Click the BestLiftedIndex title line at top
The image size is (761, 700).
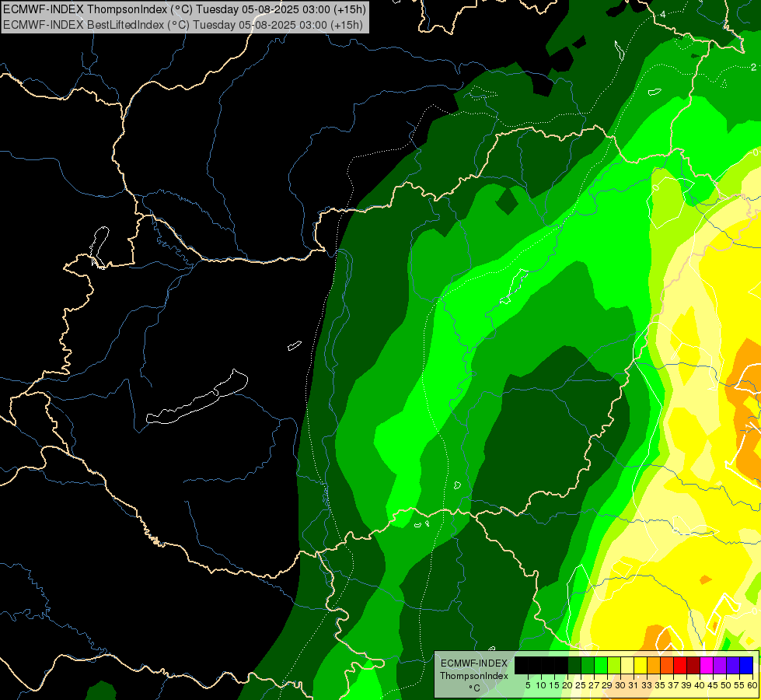click(x=183, y=25)
